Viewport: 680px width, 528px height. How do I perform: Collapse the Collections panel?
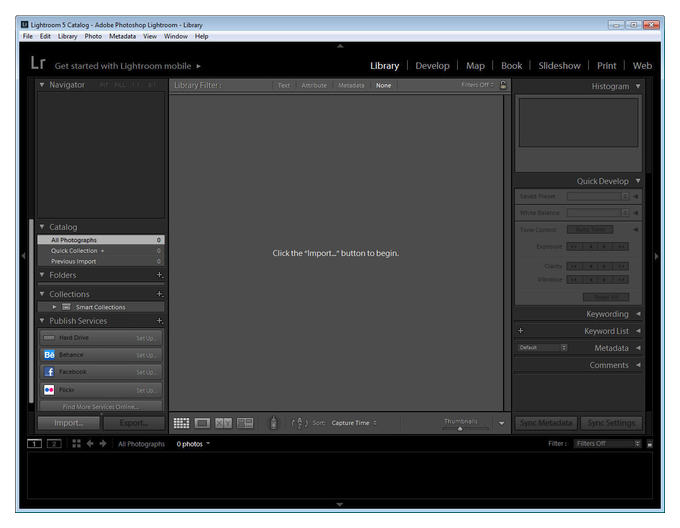[x=42, y=294]
